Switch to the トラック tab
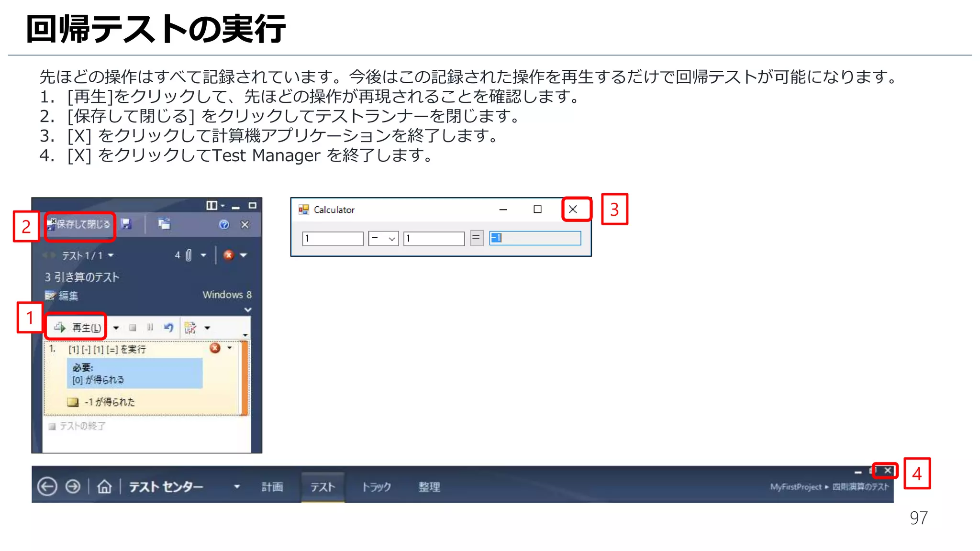Screen dimensions: 980x551 click(376, 487)
